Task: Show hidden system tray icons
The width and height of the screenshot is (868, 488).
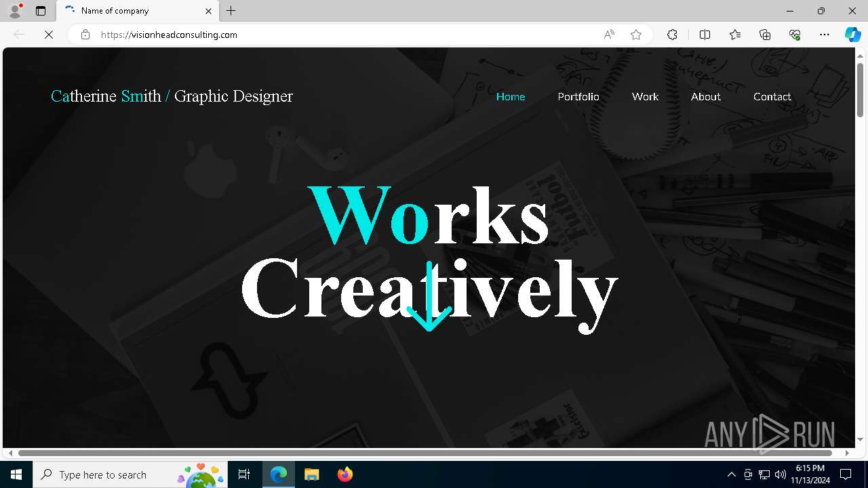Action: click(732, 474)
